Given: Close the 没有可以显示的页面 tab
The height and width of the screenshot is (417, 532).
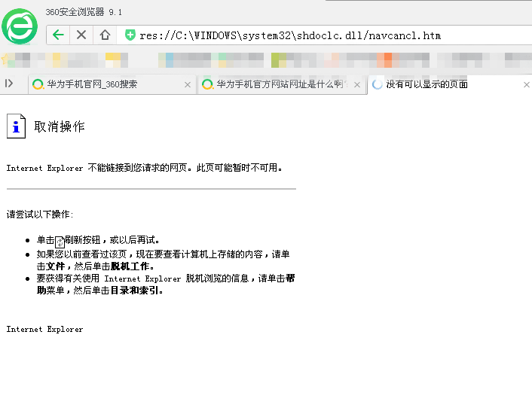Looking at the screenshot, I should click(x=527, y=85).
